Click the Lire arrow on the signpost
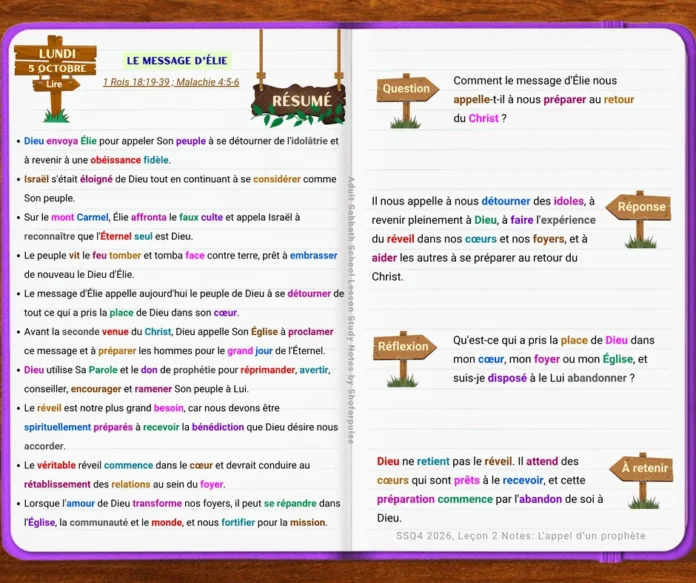The height and width of the screenshot is (583, 696). 55,84
